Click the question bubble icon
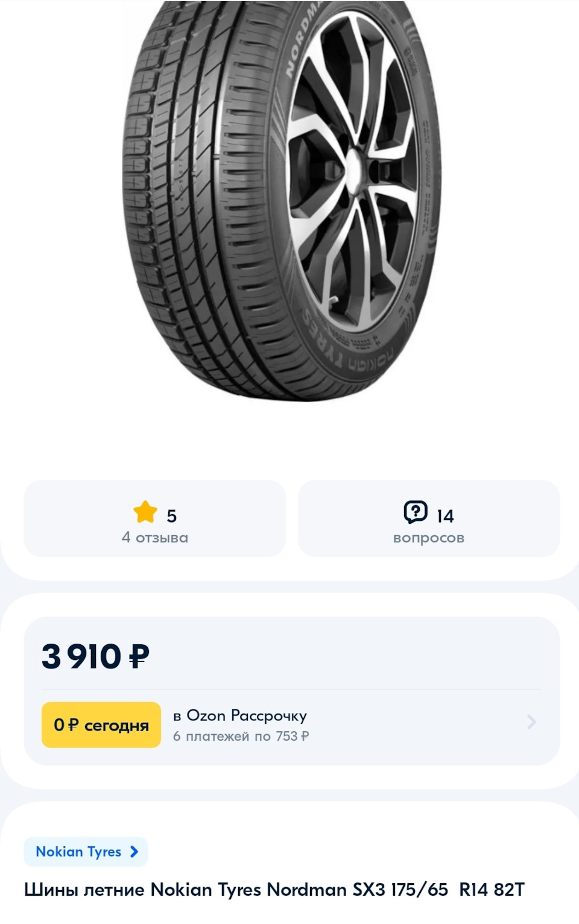 (x=415, y=512)
